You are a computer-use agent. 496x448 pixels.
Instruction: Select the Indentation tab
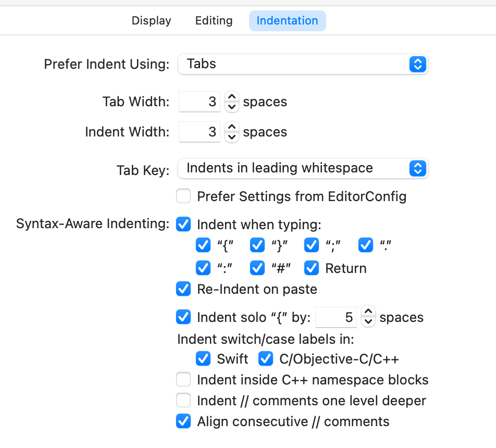(x=287, y=21)
